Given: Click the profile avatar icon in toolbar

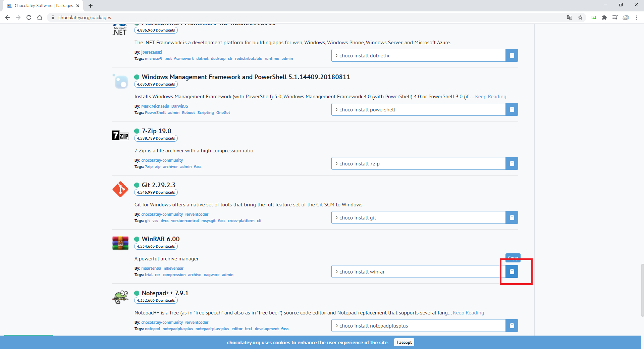Looking at the screenshot, I should click(626, 17).
